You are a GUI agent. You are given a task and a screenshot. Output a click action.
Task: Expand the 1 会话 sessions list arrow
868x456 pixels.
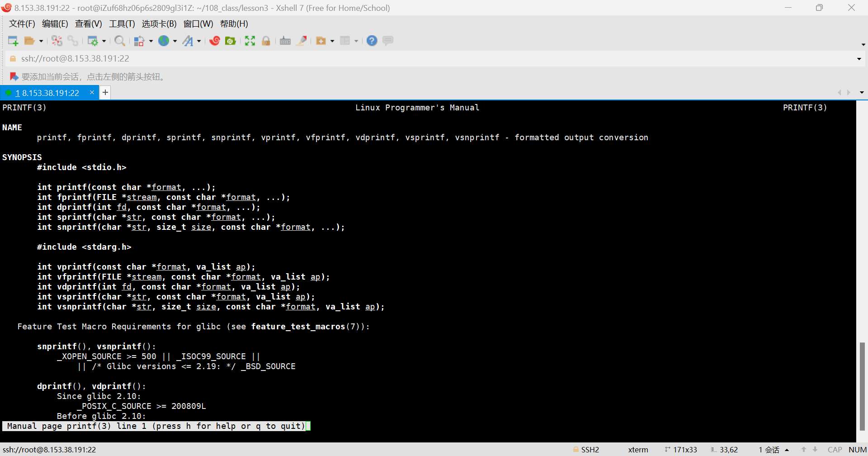coord(787,450)
